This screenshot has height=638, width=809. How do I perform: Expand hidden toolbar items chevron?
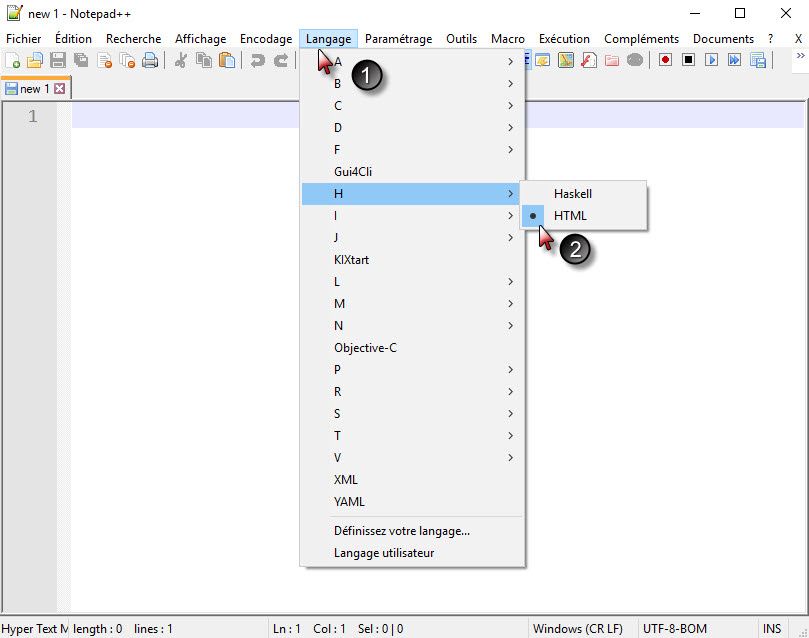tap(800, 55)
